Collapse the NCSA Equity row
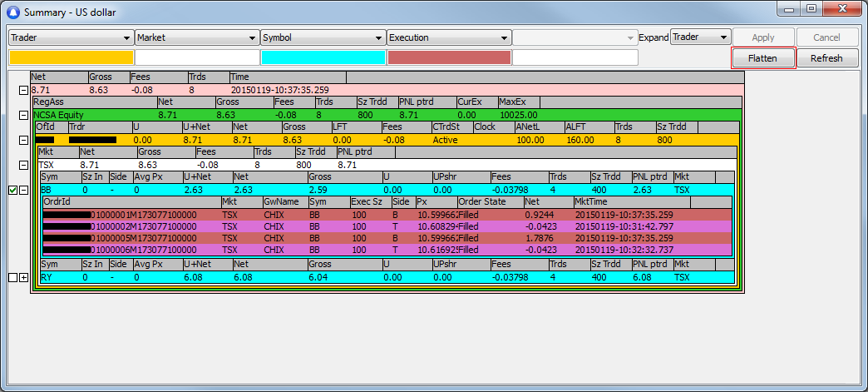This screenshot has height=392, width=868. (23, 115)
